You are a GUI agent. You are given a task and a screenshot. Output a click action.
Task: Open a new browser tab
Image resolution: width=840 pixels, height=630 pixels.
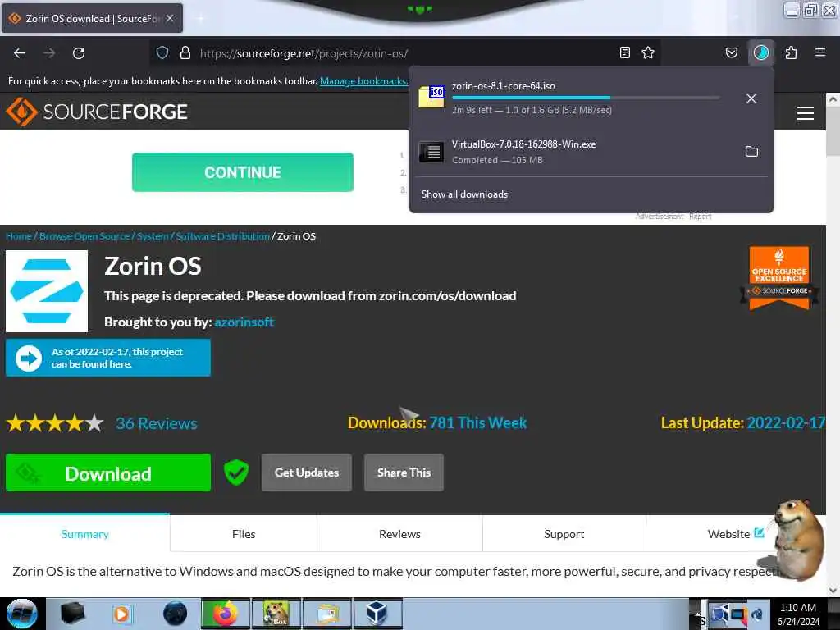pos(201,18)
